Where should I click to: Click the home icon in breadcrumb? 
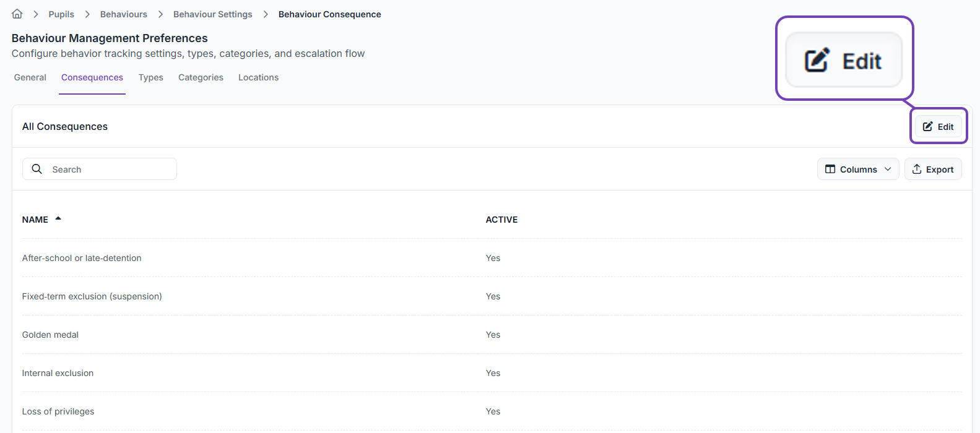click(17, 14)
